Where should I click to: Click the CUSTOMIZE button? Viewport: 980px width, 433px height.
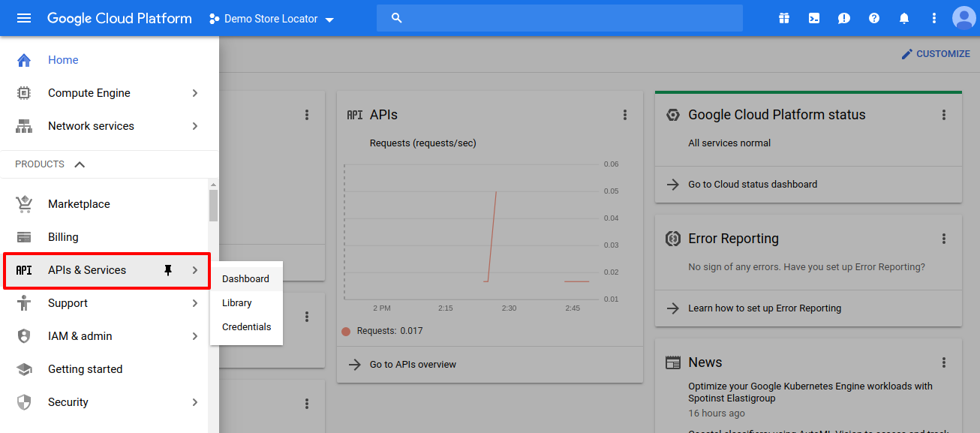[x=936, y=54]
